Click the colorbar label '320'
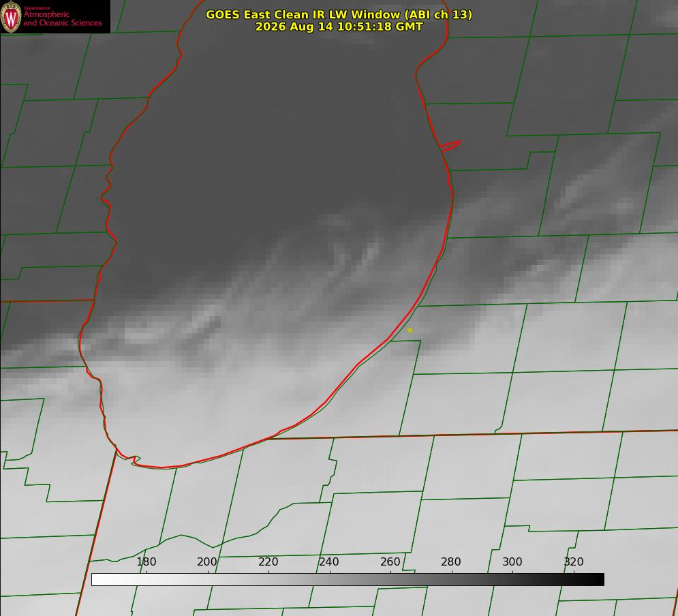The width and height of the screenshot is (678, 616). point(574,562)
